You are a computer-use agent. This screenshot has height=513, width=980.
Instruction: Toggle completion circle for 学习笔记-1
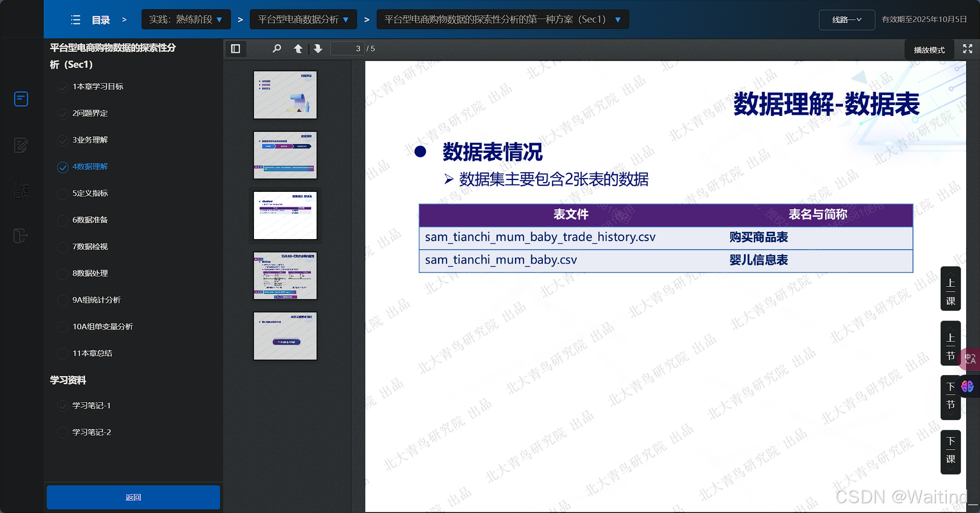[x=63, y=406]
